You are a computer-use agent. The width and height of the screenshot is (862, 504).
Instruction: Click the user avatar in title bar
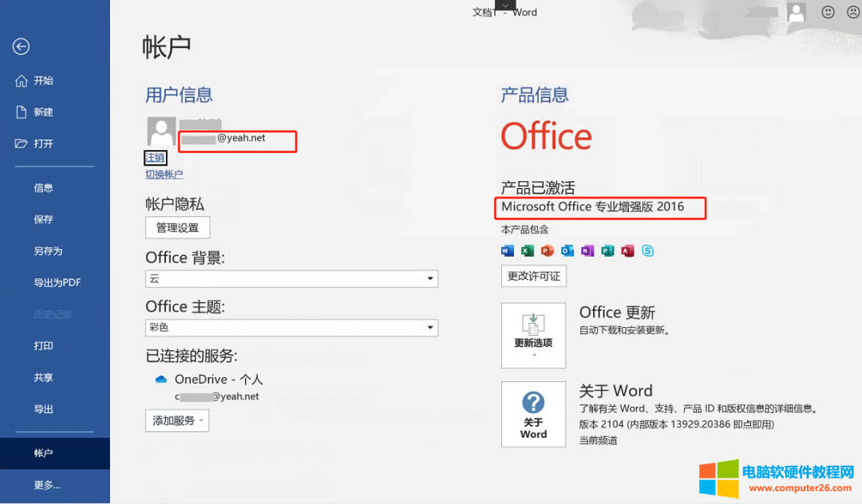(796, 12)
